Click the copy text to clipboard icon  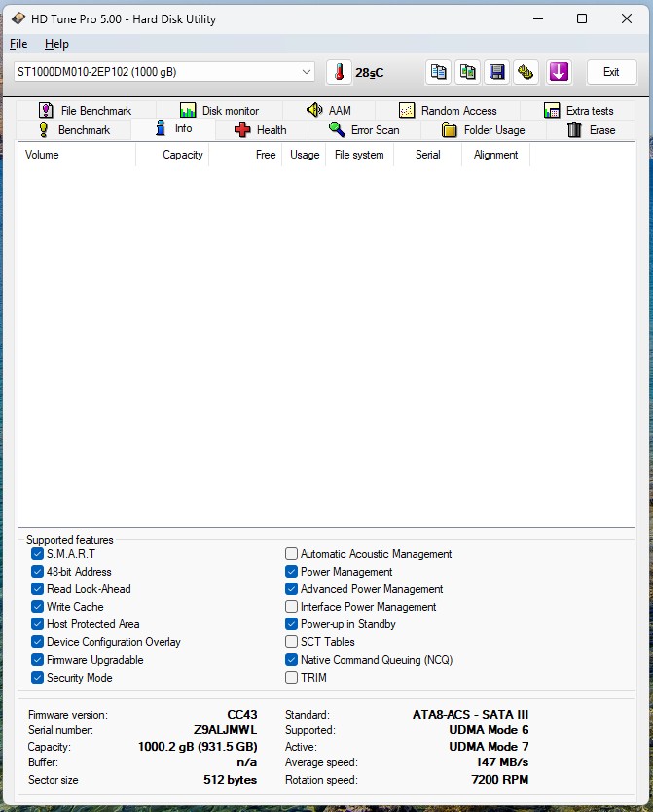point(438,72)
